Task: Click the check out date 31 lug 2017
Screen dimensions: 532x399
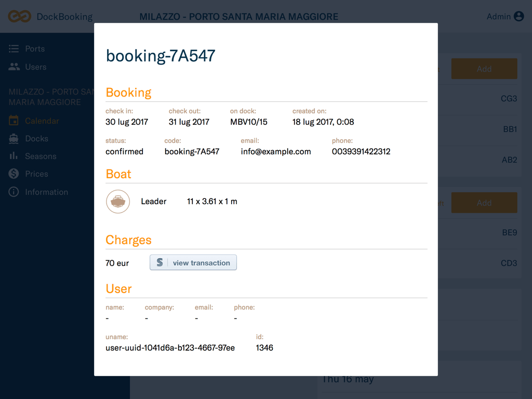Action: (189, 122)
